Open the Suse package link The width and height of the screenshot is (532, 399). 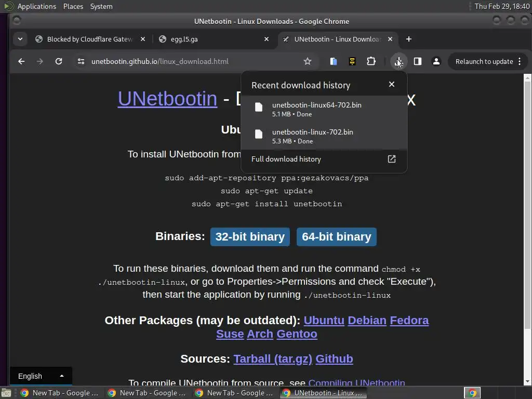tap(230, 334)
